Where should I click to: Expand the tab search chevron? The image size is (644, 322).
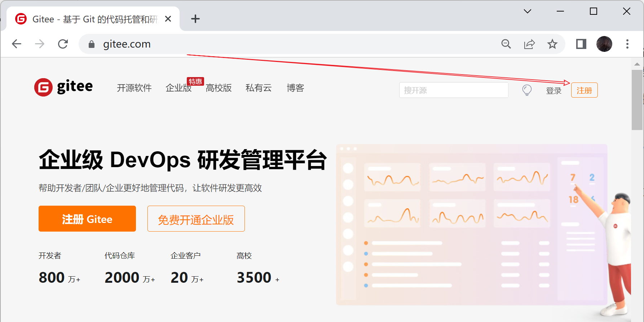[x=527, y=12]
